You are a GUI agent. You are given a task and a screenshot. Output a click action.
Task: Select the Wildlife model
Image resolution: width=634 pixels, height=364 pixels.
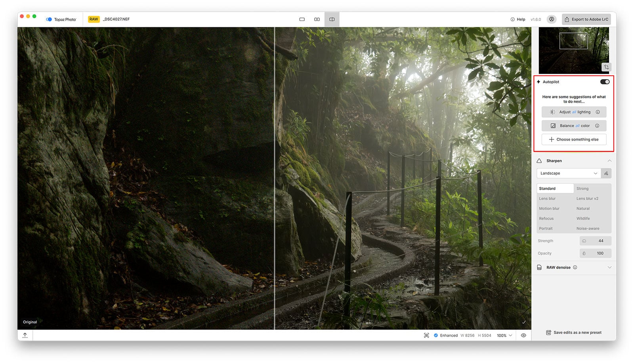tap(583, 218)
